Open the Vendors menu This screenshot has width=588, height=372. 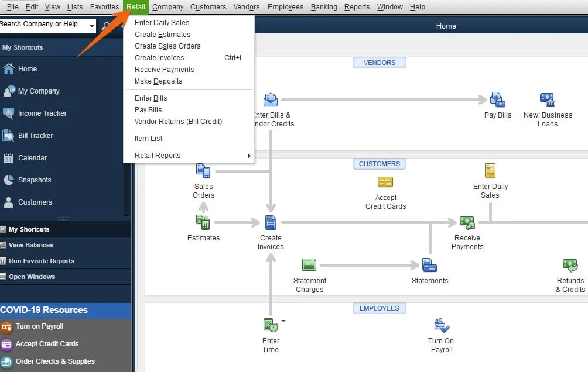pos(247,7)
